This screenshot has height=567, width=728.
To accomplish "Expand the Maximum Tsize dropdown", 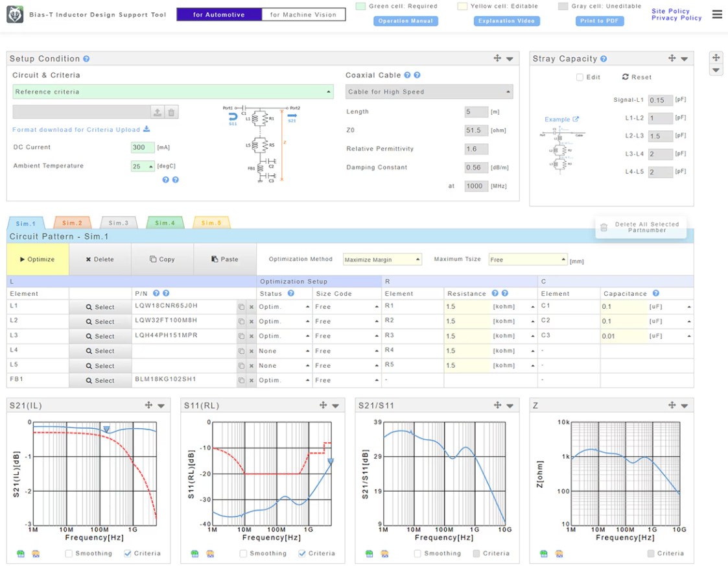I will [528, 259].
